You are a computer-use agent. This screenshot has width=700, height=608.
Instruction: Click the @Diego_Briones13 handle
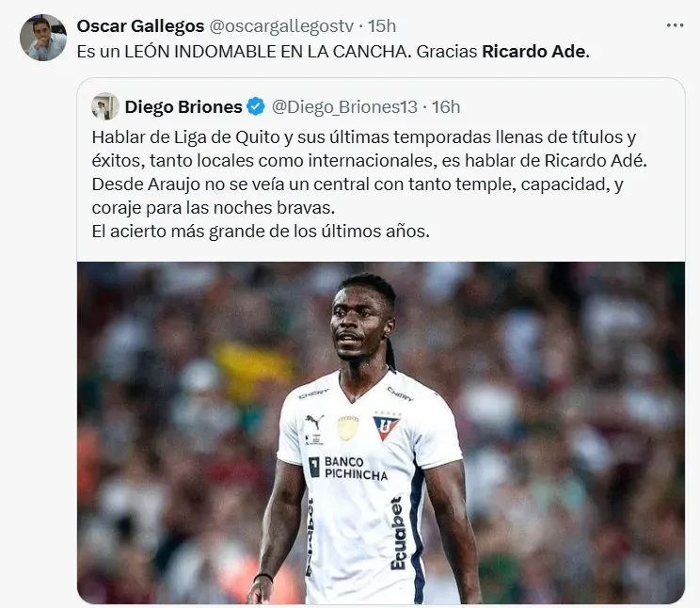(x=344, y=106)
